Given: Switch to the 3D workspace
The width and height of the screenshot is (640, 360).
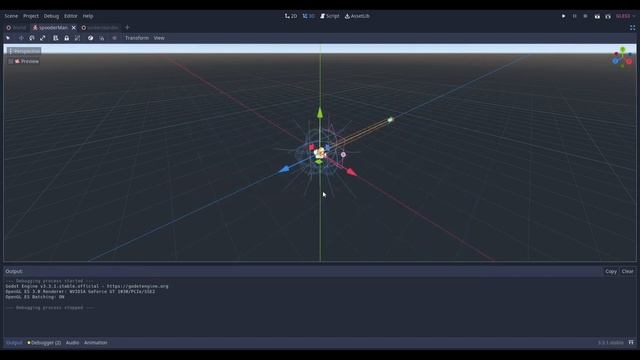Looking at the screenshot, I should 309,16.
